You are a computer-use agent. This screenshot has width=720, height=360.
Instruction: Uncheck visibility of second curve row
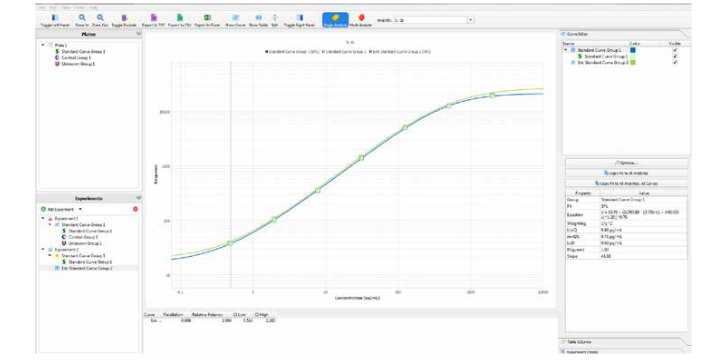pos(675,56)
